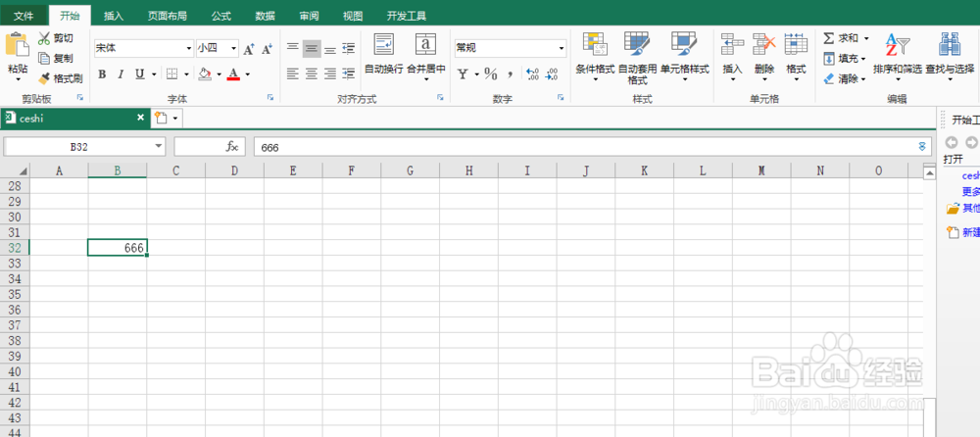Apply red font color A
This screenshot has height=437, width=980.
tap(234, 74)
